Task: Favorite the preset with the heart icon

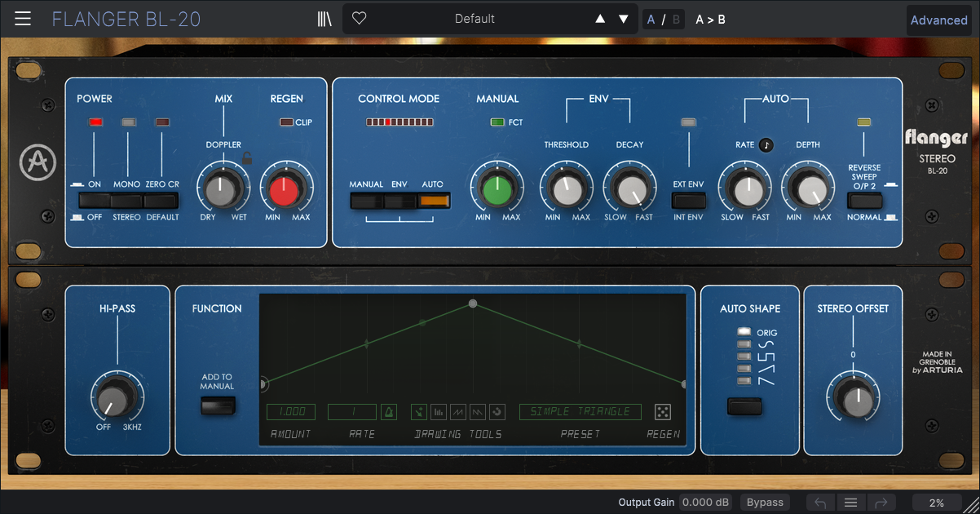Action: click(x=359, y=19)
